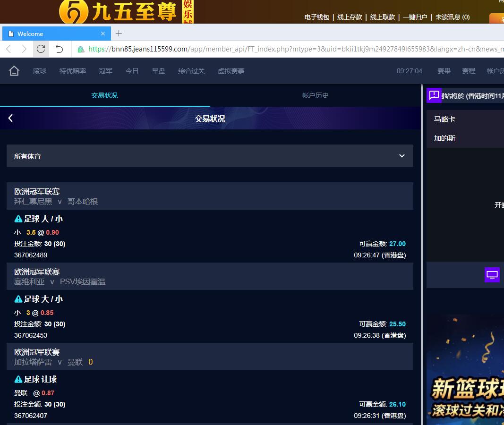Open the 综合过关 menu item
This screenshot has width=504, height=425.
(192, 71)
